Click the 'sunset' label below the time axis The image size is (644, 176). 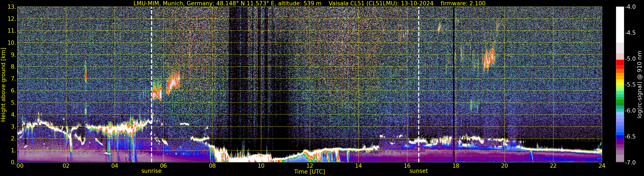[418, 171]
